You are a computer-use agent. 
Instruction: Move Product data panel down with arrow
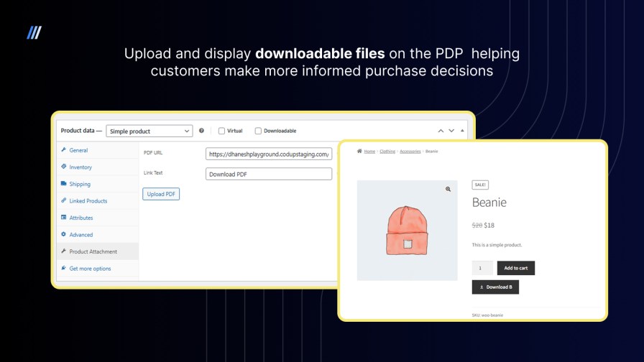coord(451,131)
